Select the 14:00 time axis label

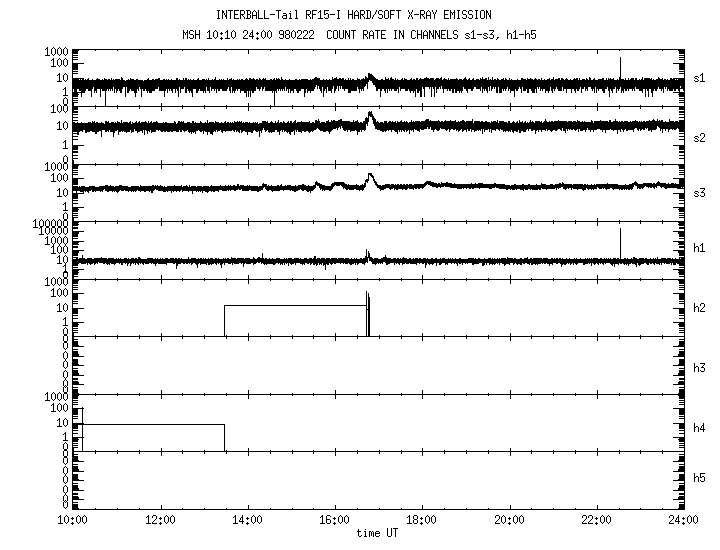[247, 520]
